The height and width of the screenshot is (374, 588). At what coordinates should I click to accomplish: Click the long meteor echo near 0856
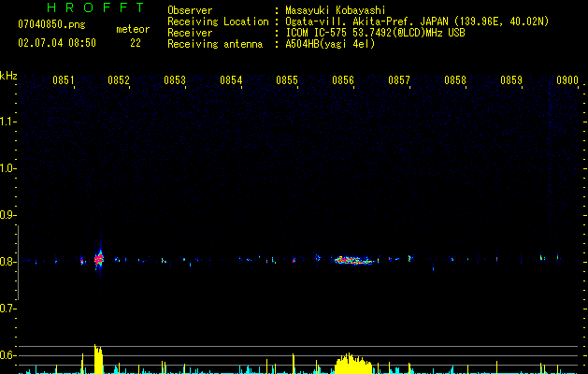(354, 260)
